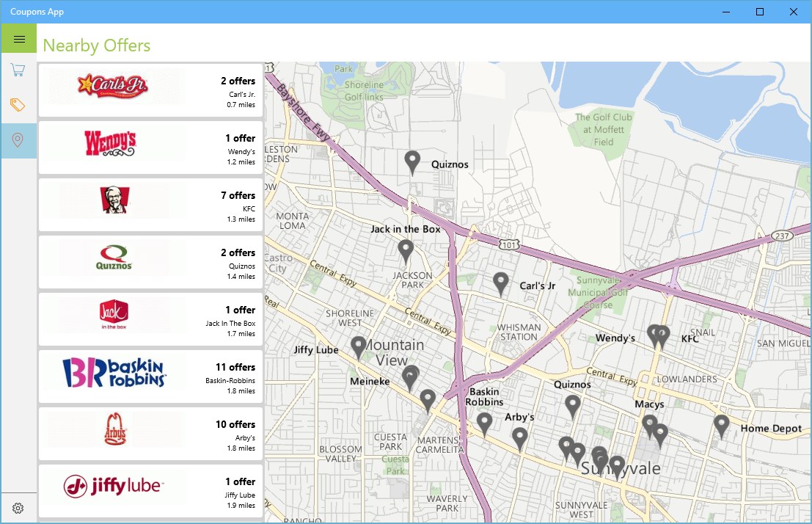Click the Home Depot map label
Viewport: 812px width, 524px height.
[x=771, y=428]
